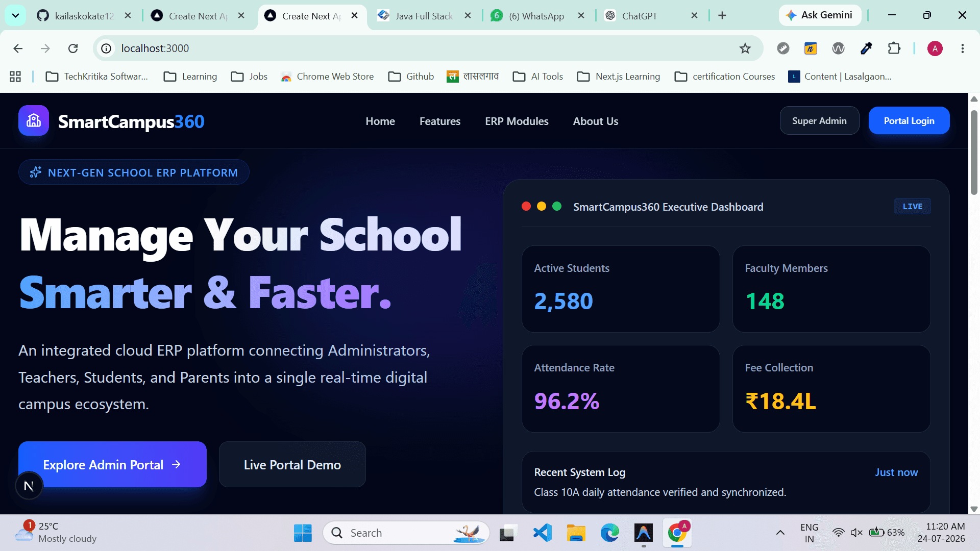Open the certification Courses bookmarks folder
980x551 pixels.
click(x=725, y=77)
